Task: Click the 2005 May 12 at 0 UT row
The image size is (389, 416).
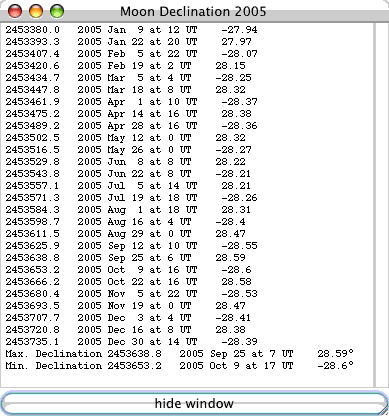Action: (x=125, y=138)
